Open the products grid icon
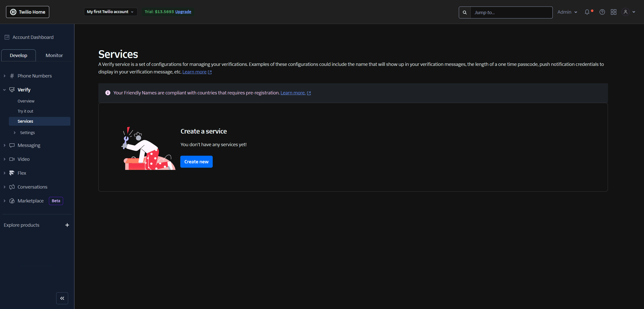644x309 pixels. [613, 12]
